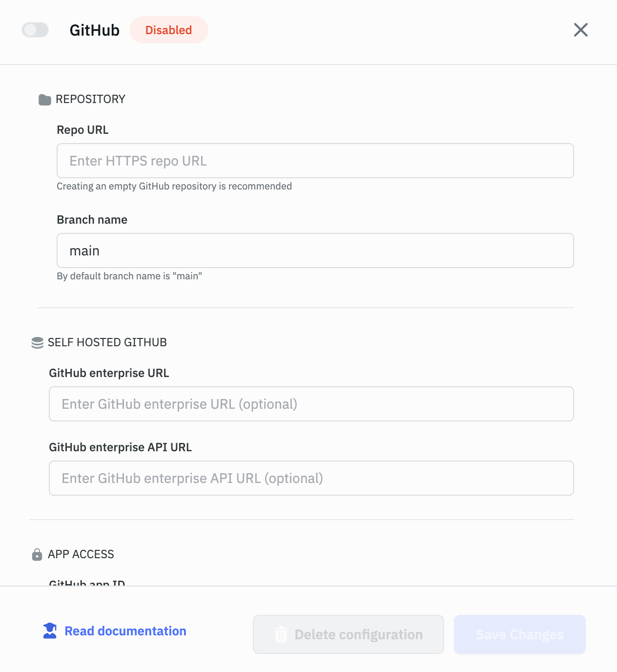Click the graduation cap documentation icon
This screenshot has width=617, height=672.
[50, 631]
